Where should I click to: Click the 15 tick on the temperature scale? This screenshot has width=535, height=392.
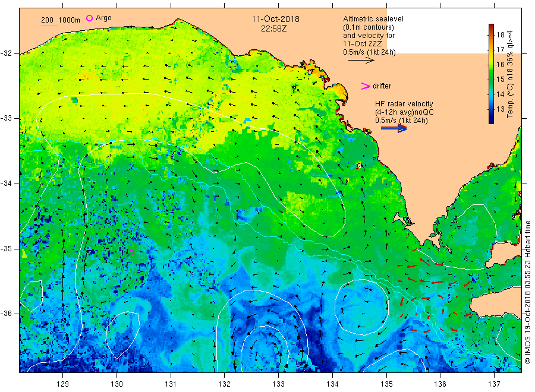click(500, 80)
